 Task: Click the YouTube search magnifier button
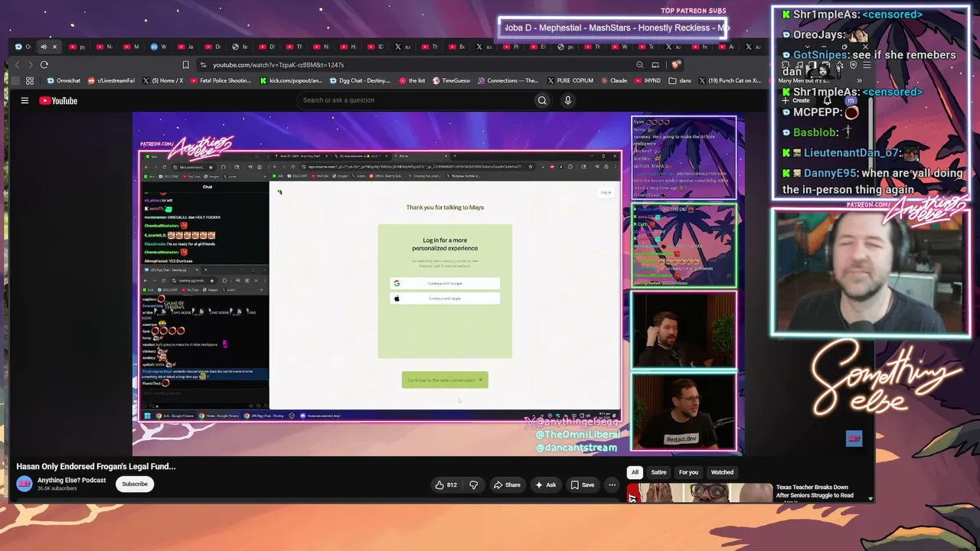(x=542, y=100)
